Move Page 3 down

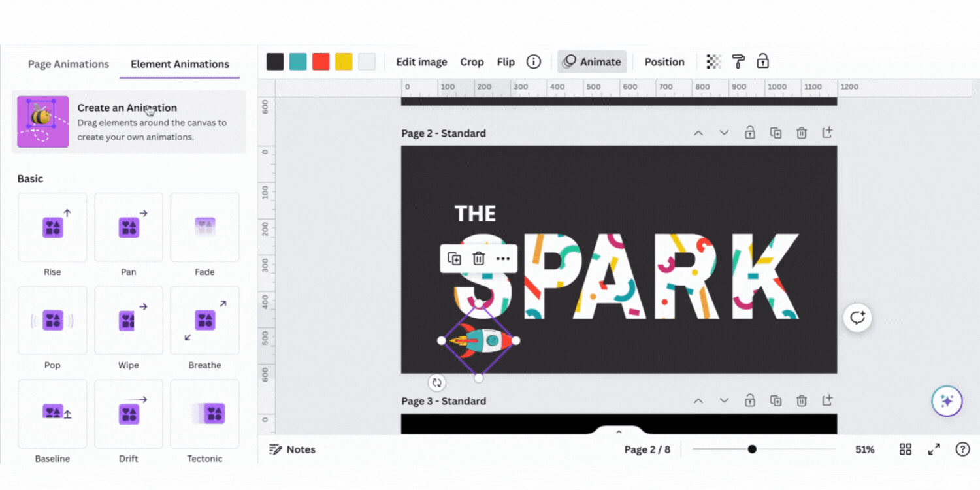pyautogui.click(x=724, y=400)
